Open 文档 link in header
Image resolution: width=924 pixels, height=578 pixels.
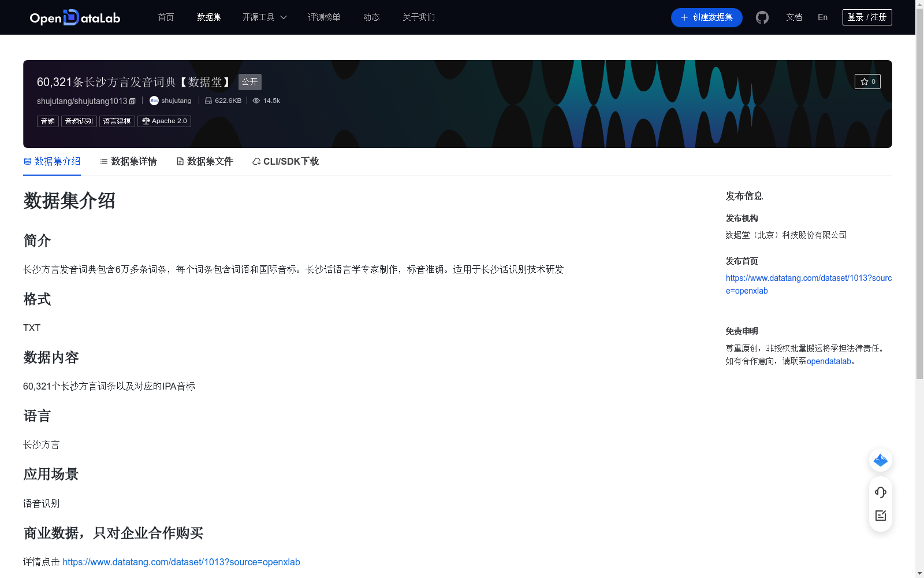click(x=794, y=17)
